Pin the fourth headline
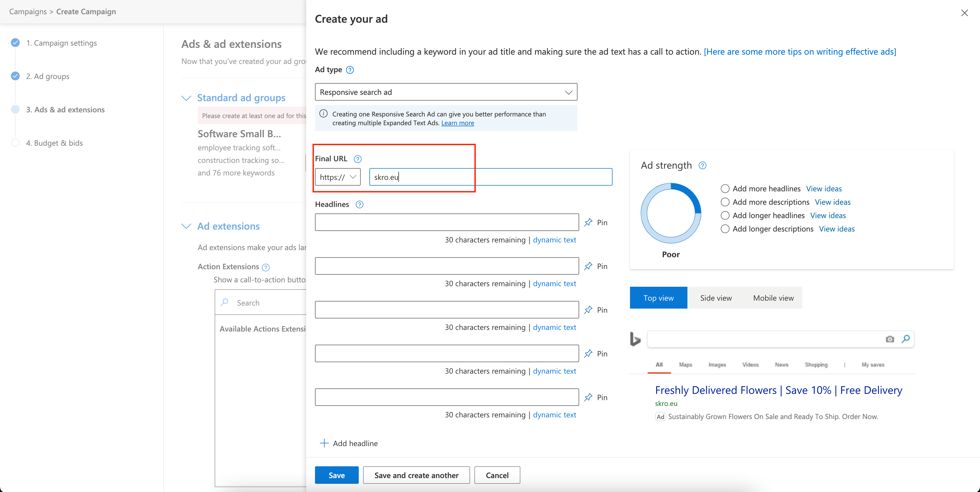Screen dimensions: 980x492 point(596,354)
